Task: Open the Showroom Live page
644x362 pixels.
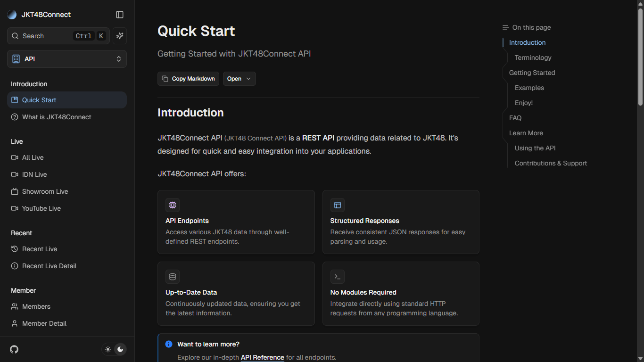Action: coord(67,191)
